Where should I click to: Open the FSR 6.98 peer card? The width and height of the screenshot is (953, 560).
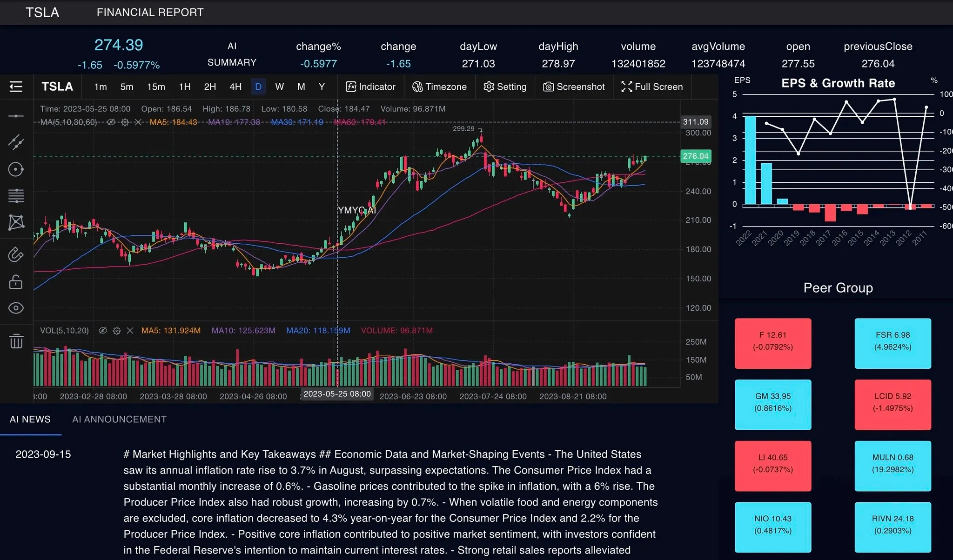(x=893, y=343)
